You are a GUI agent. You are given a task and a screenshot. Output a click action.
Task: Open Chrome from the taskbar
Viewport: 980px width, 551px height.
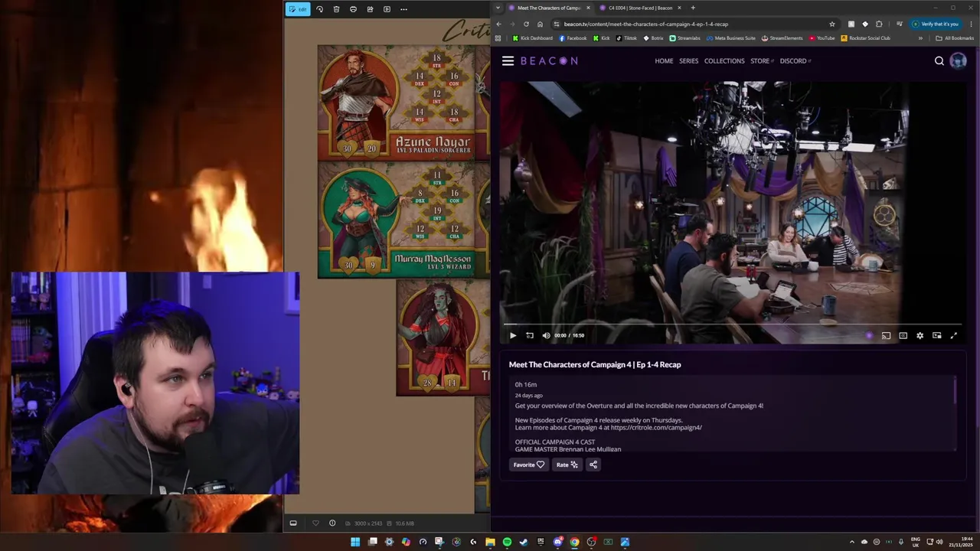coord(574,542)
